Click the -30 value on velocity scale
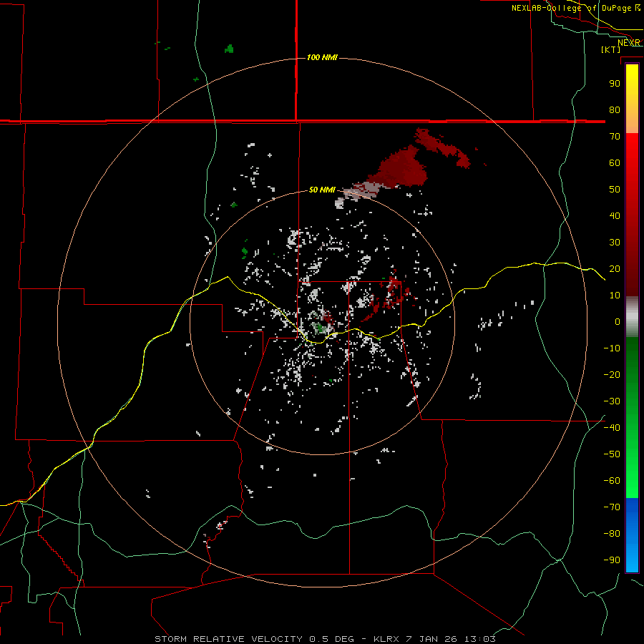Viewport: 644px width, 644px height. tap(612, 401)
